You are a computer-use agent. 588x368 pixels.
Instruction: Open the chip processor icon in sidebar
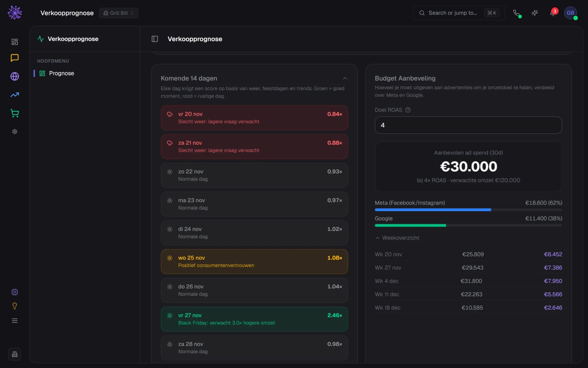point(15,292)
